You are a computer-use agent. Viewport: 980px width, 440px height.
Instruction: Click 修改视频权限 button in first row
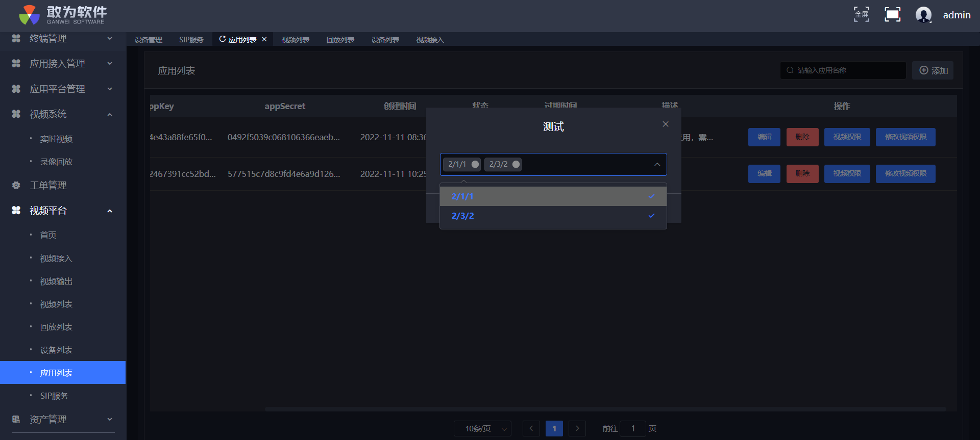pos(905,137)
